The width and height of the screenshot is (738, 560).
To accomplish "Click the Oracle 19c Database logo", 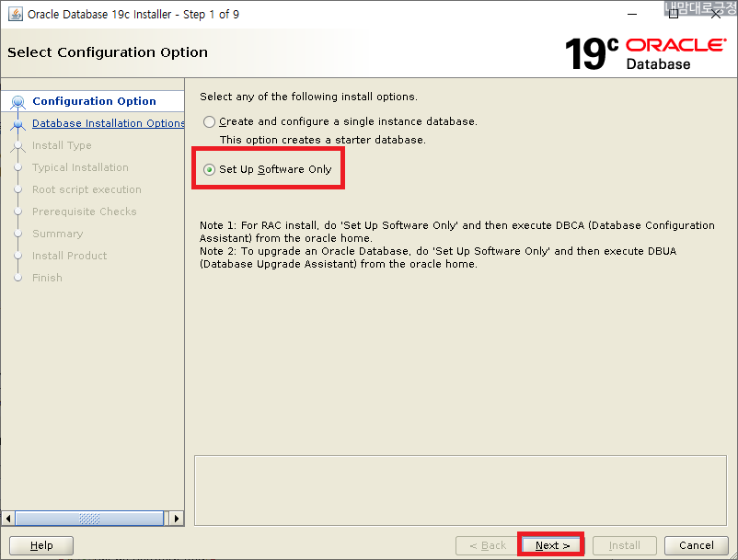I will (645, 54).
